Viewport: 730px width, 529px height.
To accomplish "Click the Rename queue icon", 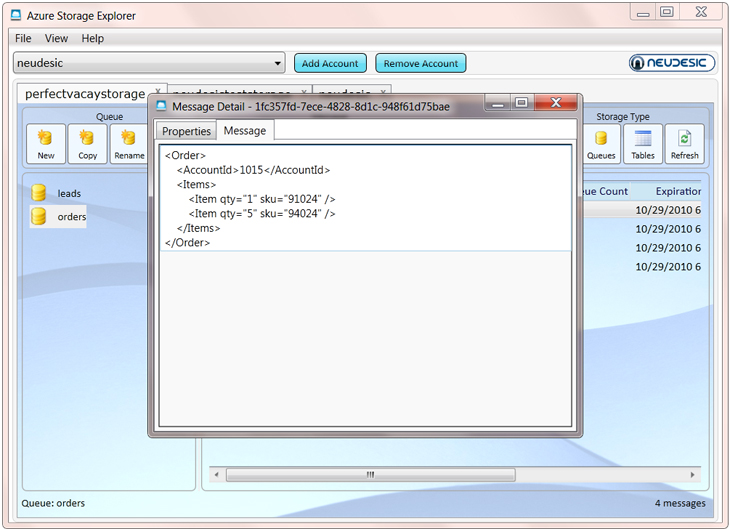I will (x=129, y=143).
